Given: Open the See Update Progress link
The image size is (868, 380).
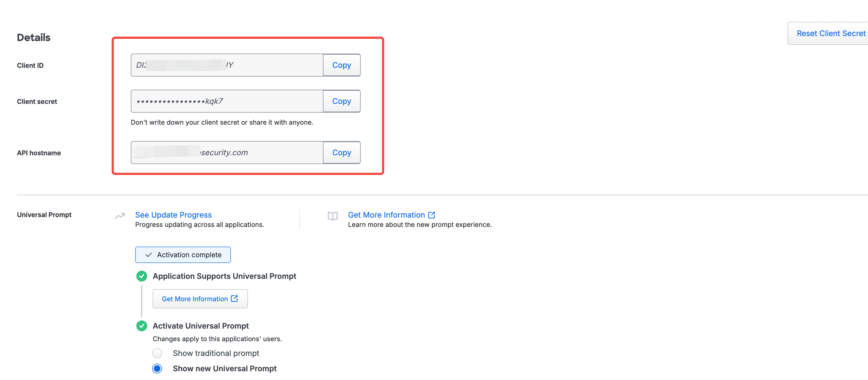Looking at the screenshot, I should [173, 215].
